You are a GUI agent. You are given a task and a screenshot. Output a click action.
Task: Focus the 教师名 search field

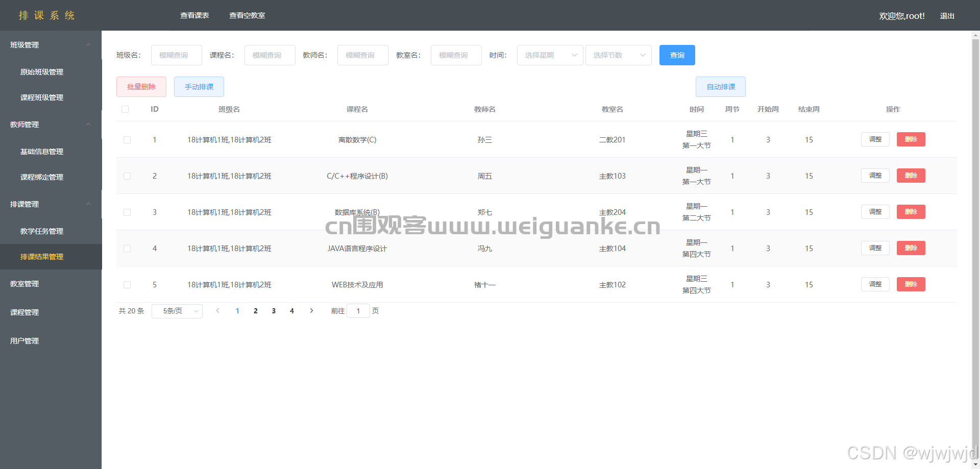363,55
